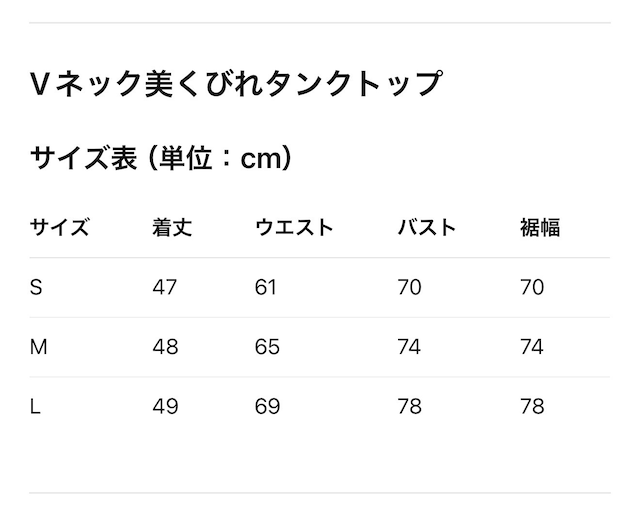Screen dimensions: 640x514
Task: Click the 裾幅 value 74 for size M
Action: pos(532,347)
